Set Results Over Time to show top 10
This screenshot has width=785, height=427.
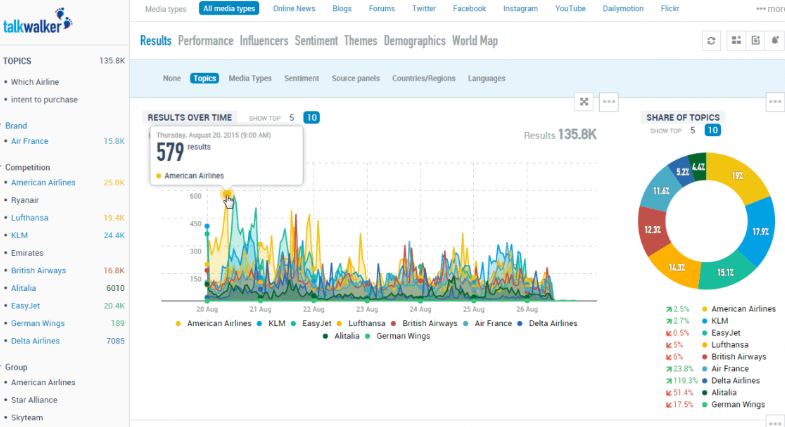click(x=311, y=118)
